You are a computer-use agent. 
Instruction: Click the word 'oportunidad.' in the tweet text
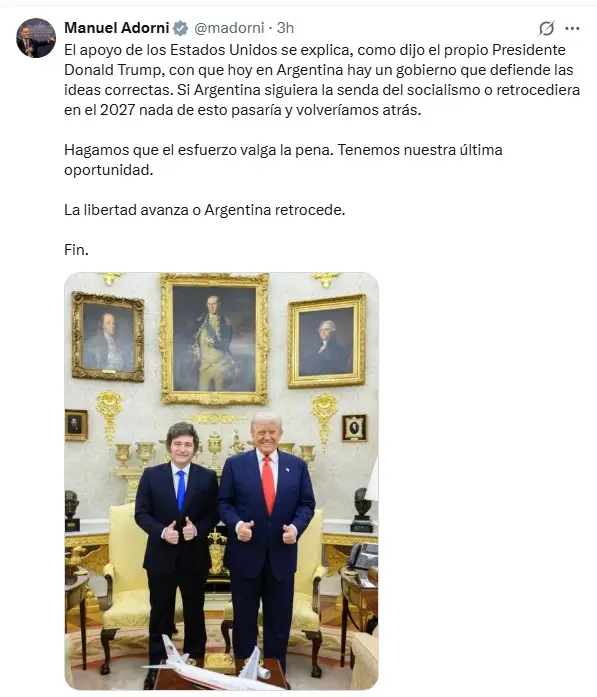pos(108,170)
